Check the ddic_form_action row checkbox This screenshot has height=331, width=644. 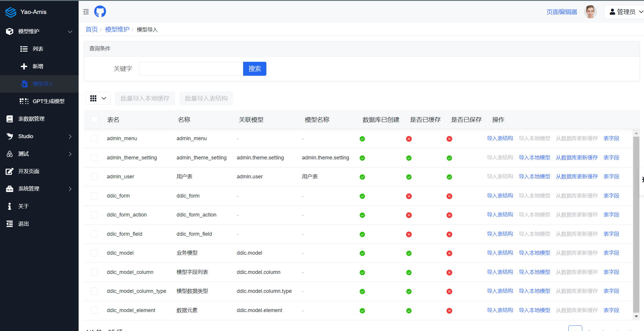tap(94, 215)
